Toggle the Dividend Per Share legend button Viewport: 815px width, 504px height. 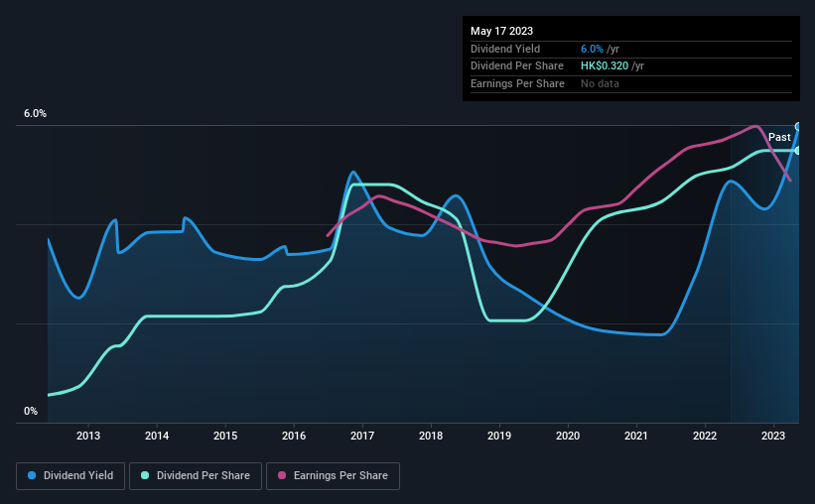[x=196, y=476]
